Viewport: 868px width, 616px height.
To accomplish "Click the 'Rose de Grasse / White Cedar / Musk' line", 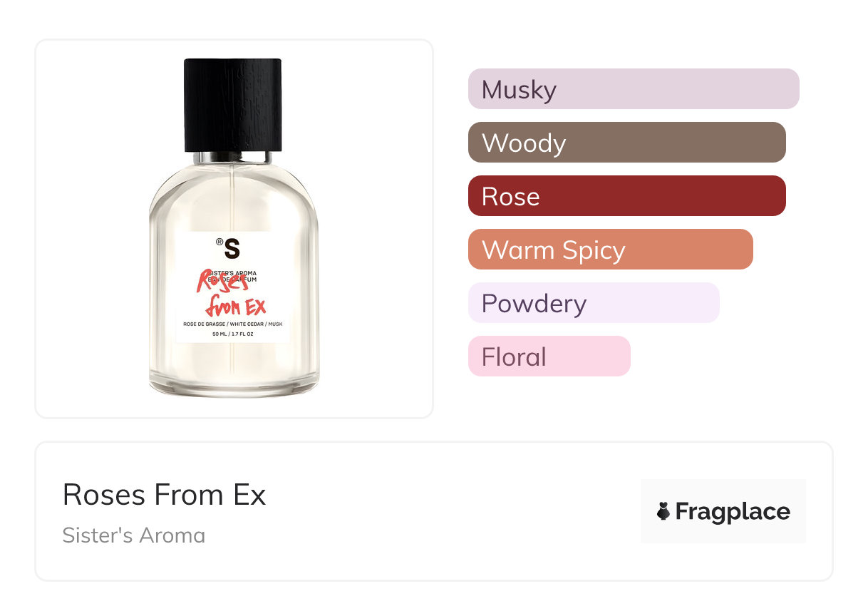I will pyautogui.click(x=233, y=324).
